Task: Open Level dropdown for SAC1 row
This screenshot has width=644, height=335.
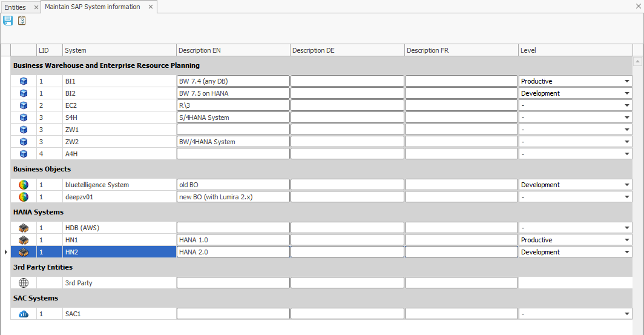Action: click(626, 314)
